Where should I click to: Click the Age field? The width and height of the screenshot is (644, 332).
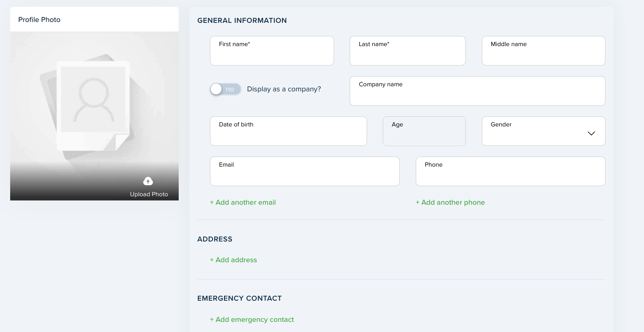pyautogui.click(x=424, y=131)
